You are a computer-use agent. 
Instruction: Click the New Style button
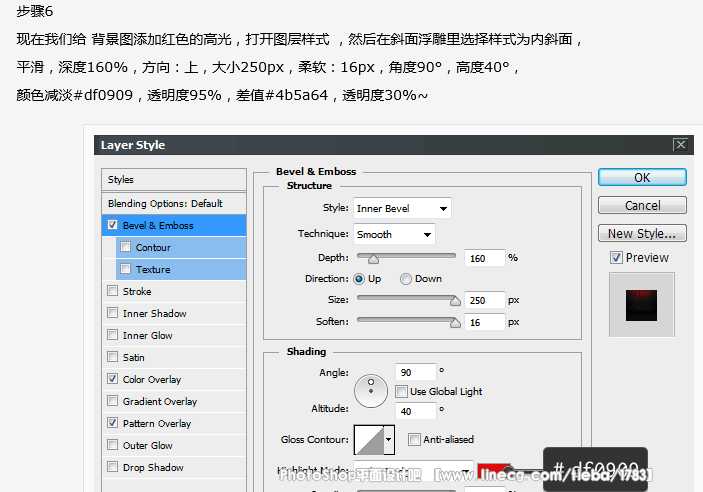(642, 233)
